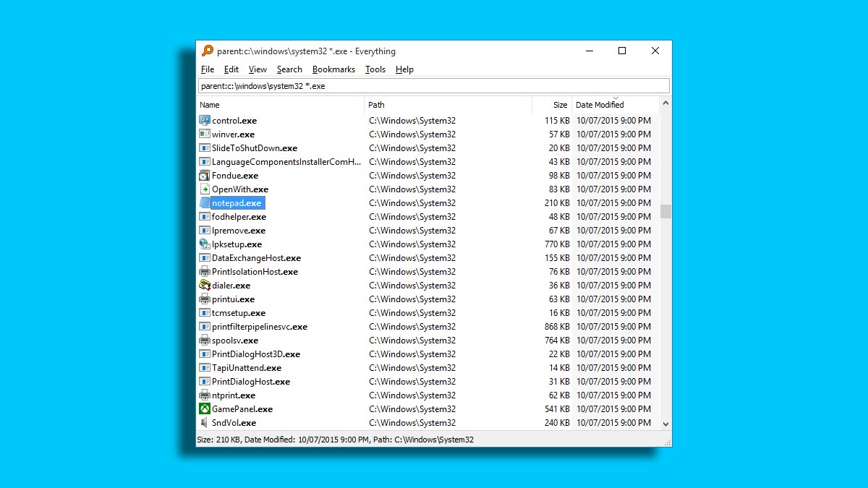Click the 770 KB size cell
The height and width of the screenshot is (488, 868).
pyautogui.click(x=557, y=244)
